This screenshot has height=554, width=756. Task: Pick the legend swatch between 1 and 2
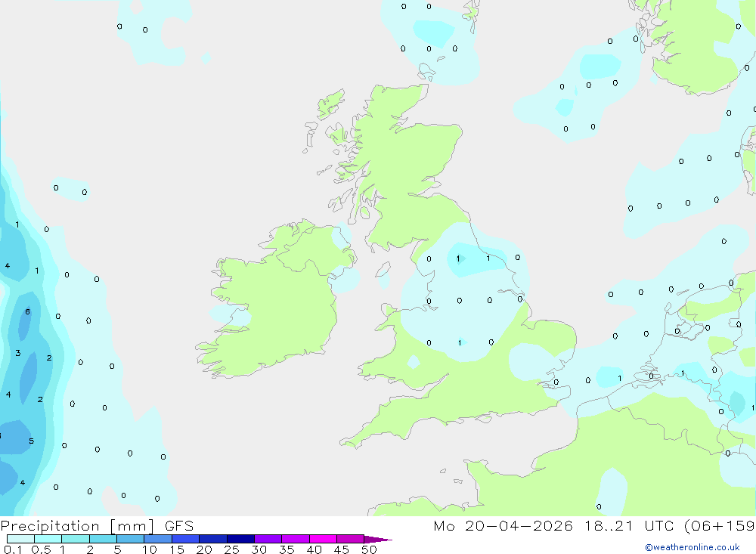tap(75, 539)
